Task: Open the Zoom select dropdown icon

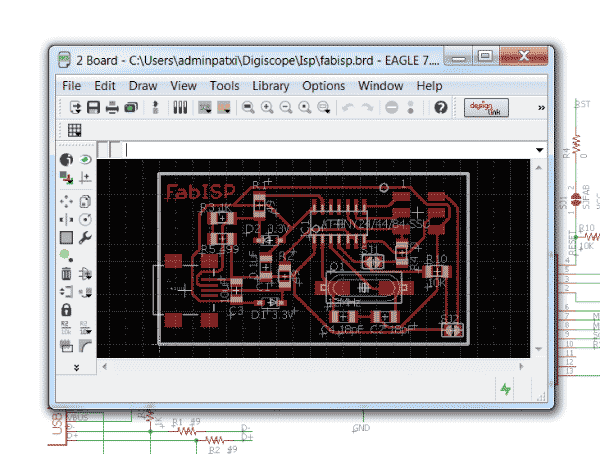Action: (324, 108)
